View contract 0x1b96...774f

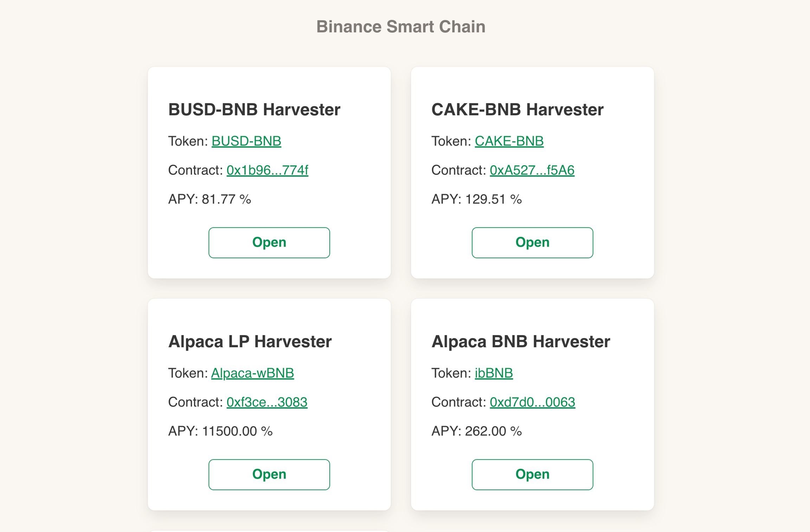pyautogui.click(x=267, y=170)
